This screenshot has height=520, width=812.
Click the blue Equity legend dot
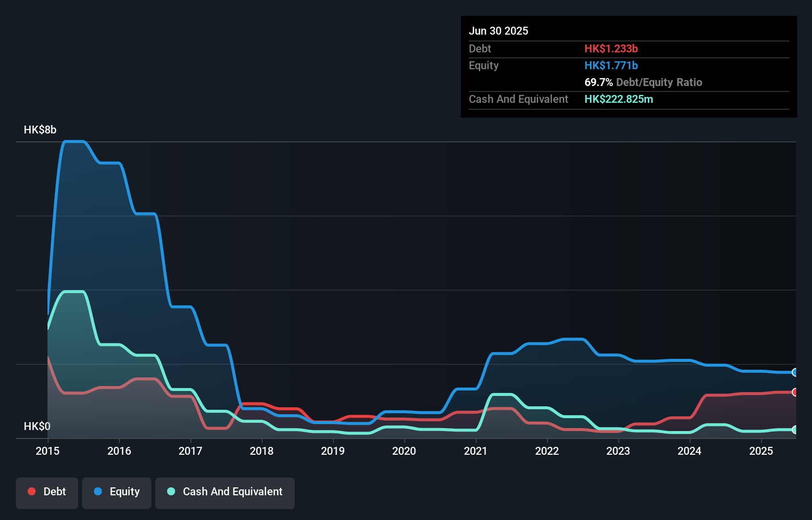pyautogui.click(x=97, y=491)
